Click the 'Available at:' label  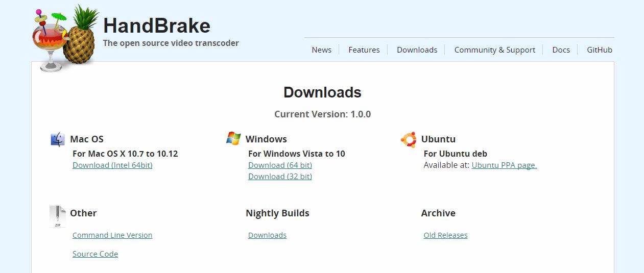[446, 165]
